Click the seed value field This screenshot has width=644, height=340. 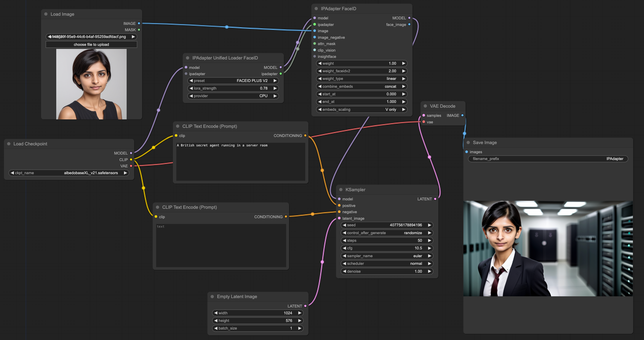(387, 225)
